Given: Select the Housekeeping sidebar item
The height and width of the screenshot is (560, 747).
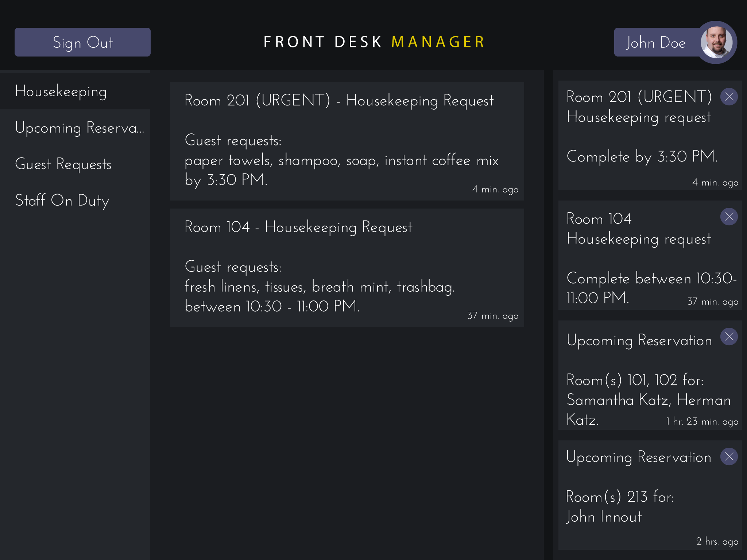Looking at the screenshot, I should click(x=75, y=91).
